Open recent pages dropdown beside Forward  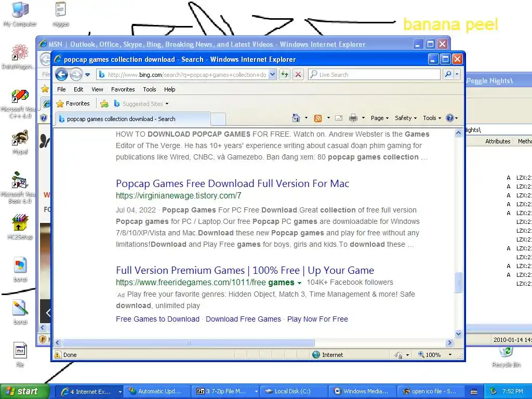coord(87,75)
